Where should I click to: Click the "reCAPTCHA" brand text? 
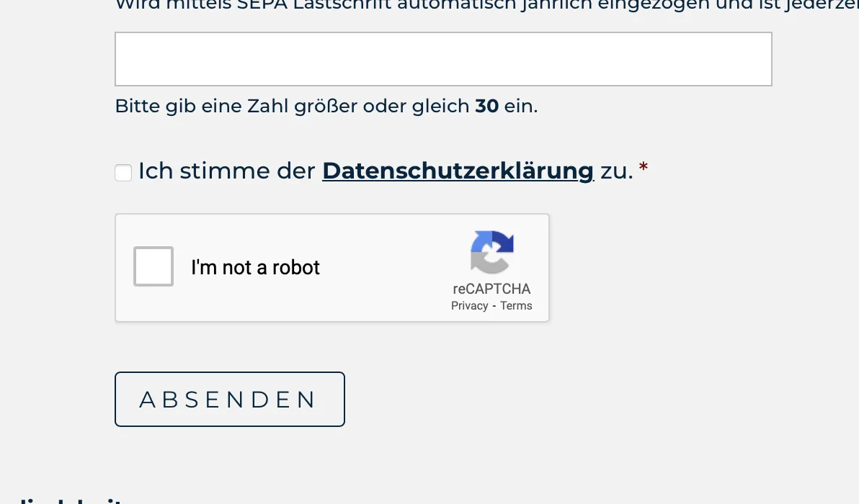tap(491, 289)
